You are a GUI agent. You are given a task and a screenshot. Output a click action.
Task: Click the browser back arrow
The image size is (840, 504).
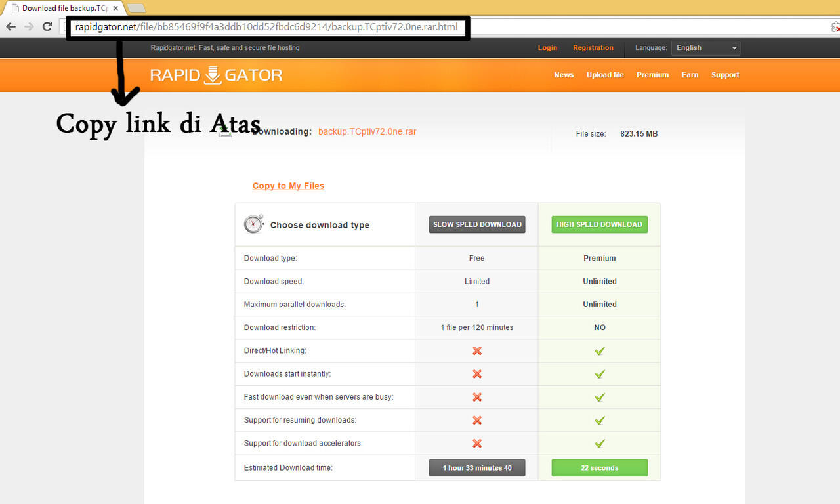pyautogui.click(x=10, y=27)
